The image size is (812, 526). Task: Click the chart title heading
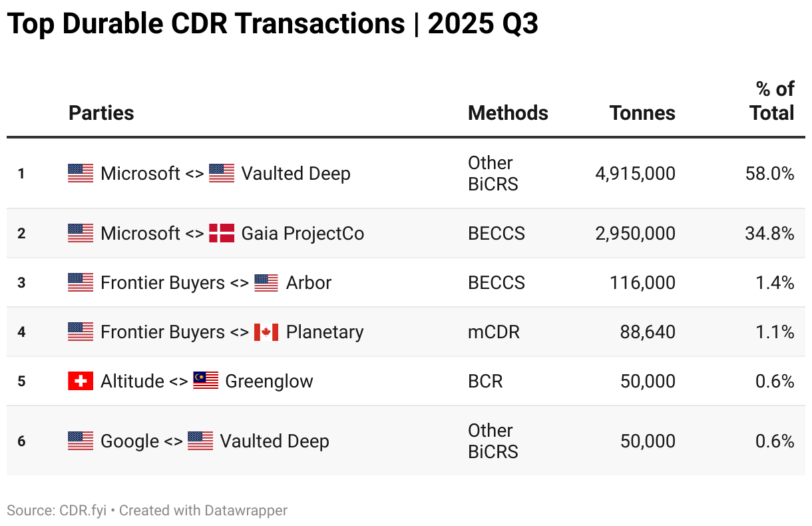(272, 25)
